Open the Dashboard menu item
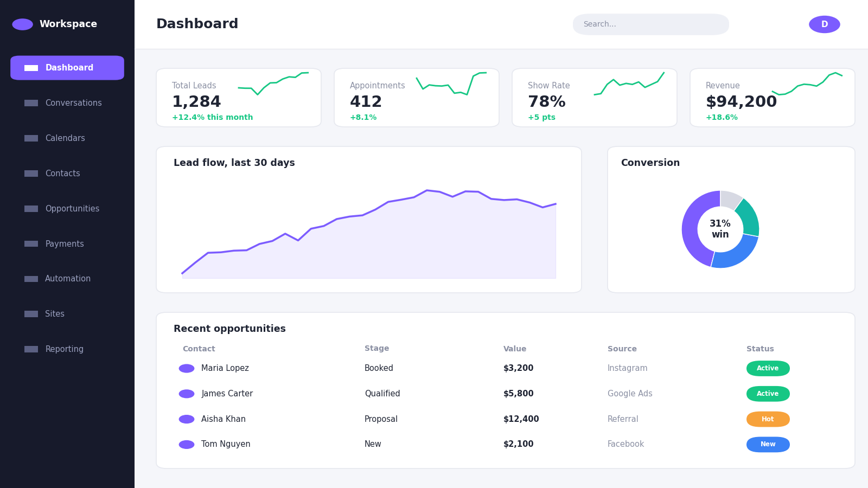The image size is (868, 488). tap(67, 68)
